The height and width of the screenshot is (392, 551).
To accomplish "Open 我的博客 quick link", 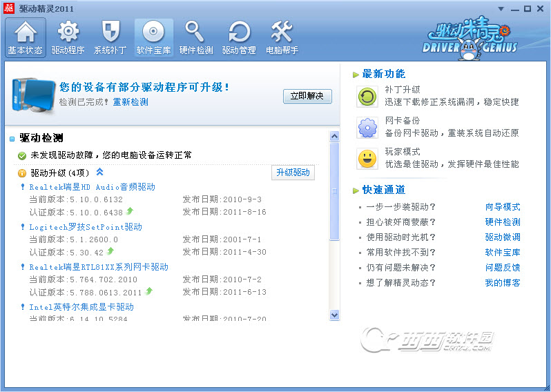I will 503,283.
